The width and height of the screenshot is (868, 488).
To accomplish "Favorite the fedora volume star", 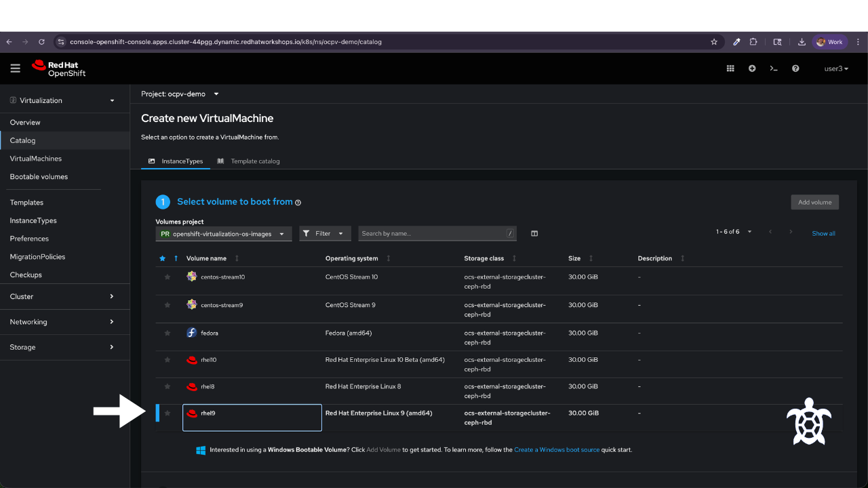I will (x=167, y=333).
